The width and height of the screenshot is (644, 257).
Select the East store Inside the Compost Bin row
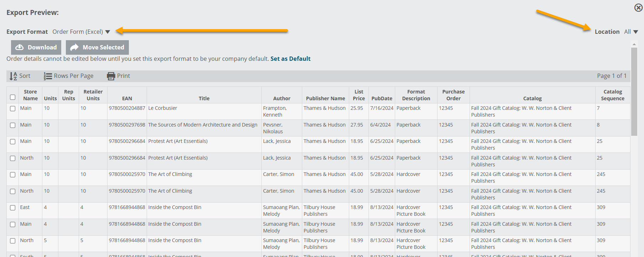click(x=13, y=208)
